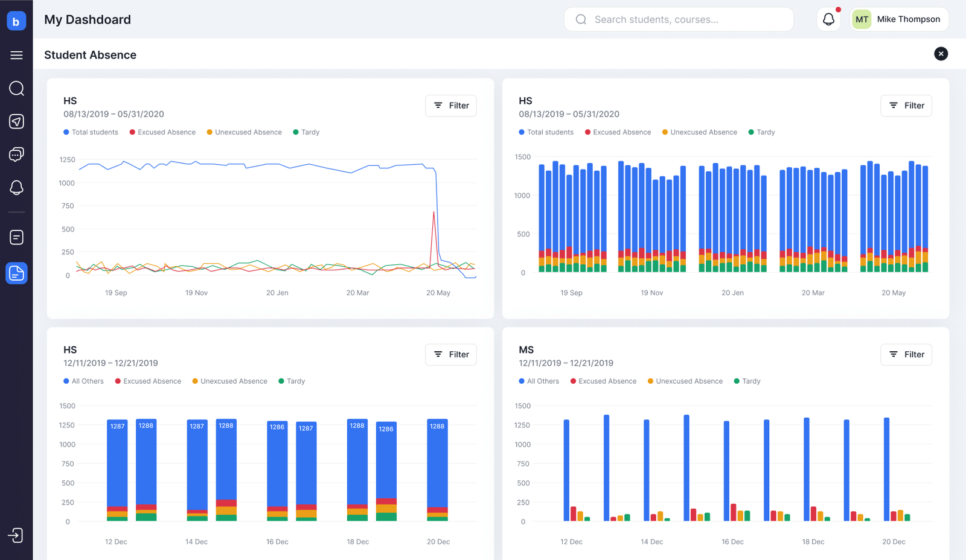This screenshot has width=966, height=560.
Task: Select the highlighted reports page icon
Action: [16, 273]
